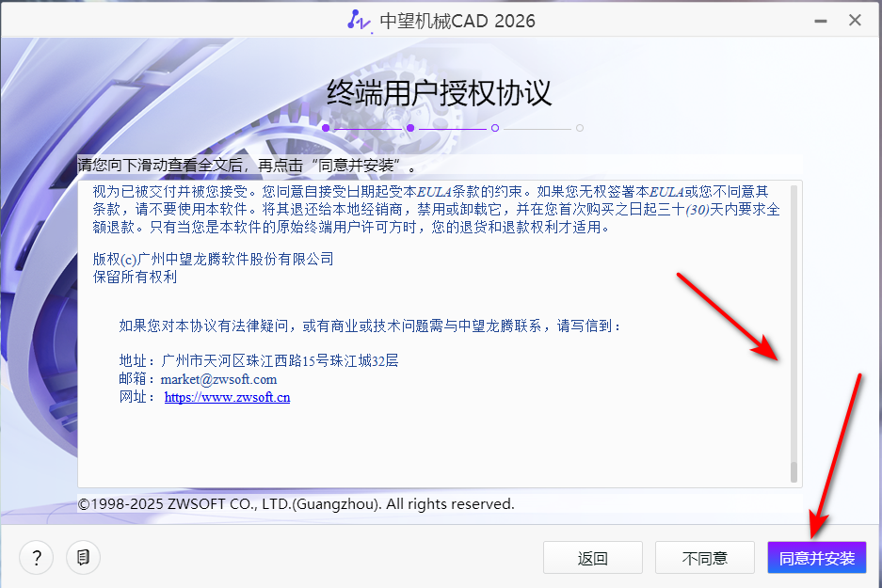Click the 返回 button
Screen dimensions: 882x588
(x=592, y=558)
